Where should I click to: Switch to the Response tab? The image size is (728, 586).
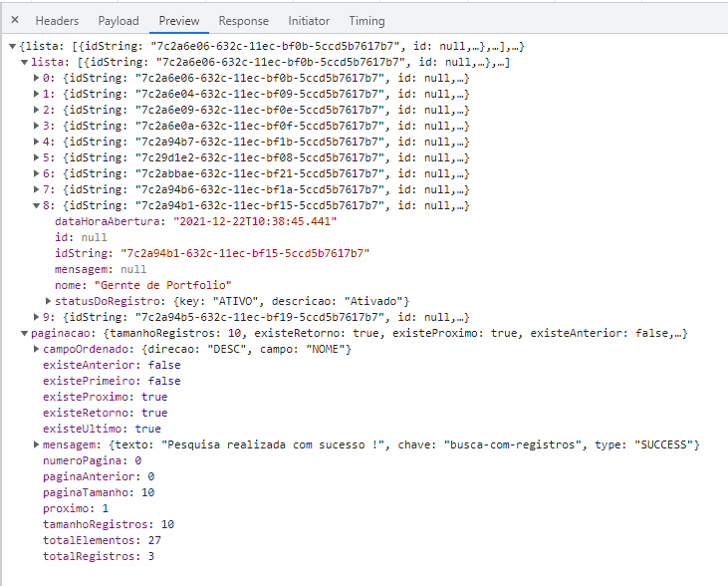click(244, 21)
